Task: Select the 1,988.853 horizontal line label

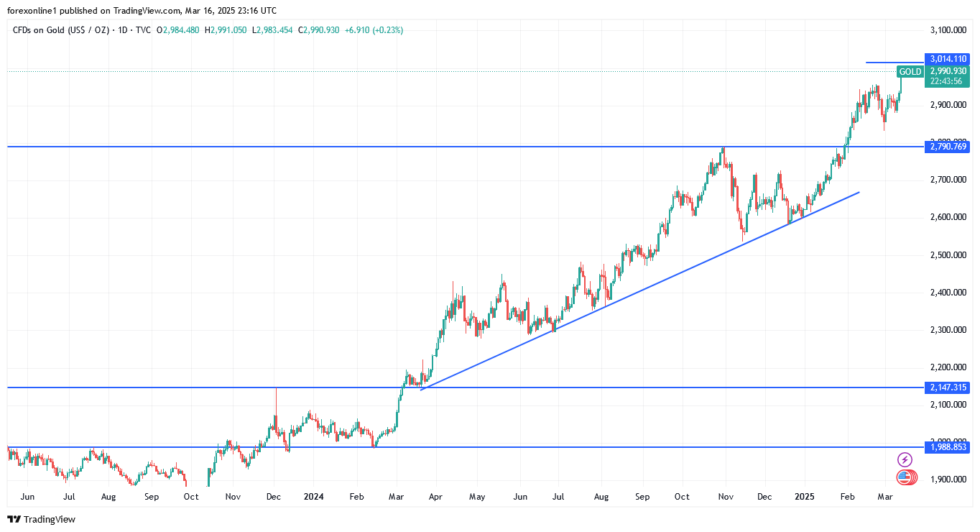Action: pyautogui.click(x=948, y=447)
